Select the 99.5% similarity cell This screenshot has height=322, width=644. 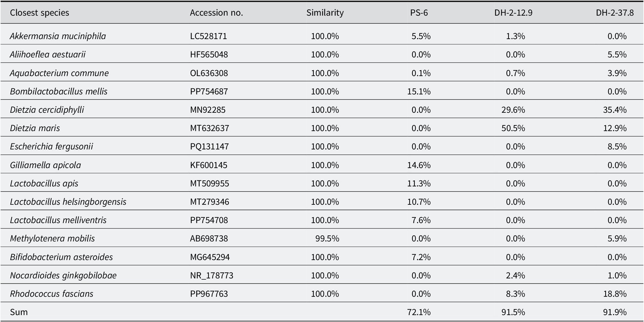pos(327,238)
